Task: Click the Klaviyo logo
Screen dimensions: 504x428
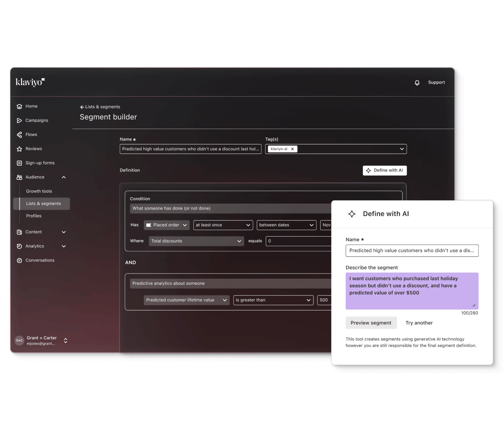Action: point(30,82)
